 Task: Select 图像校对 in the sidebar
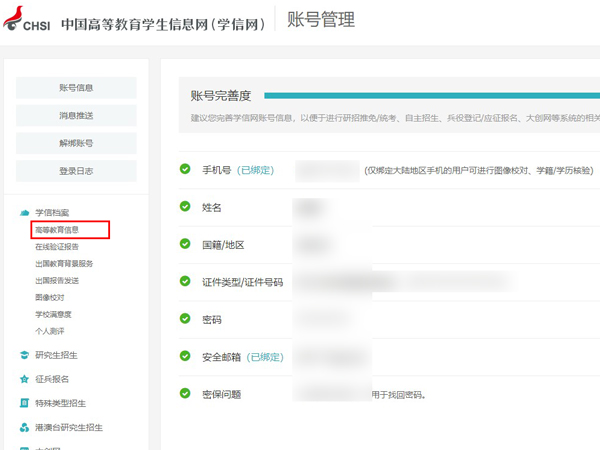pos(50,297)
